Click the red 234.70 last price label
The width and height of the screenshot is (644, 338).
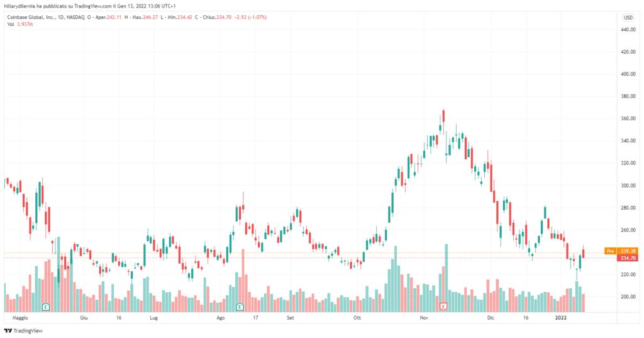click(x=627, y=258)
